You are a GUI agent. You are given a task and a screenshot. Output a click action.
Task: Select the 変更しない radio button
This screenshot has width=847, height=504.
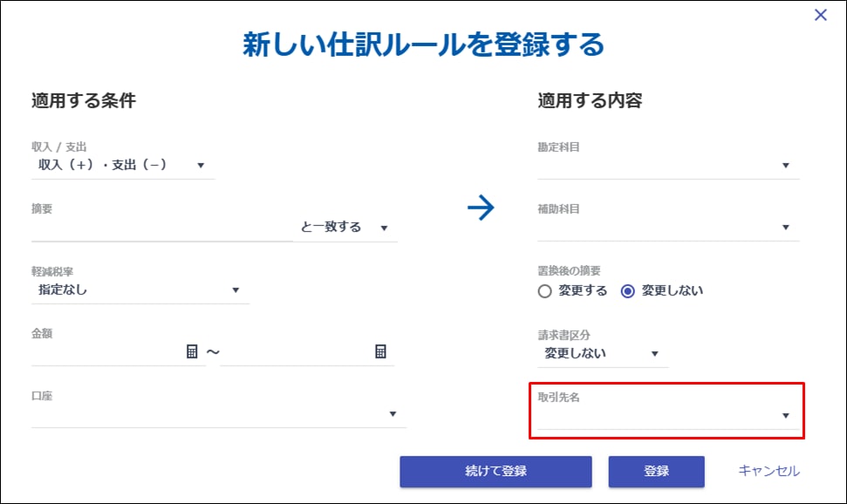pos(627,291)
